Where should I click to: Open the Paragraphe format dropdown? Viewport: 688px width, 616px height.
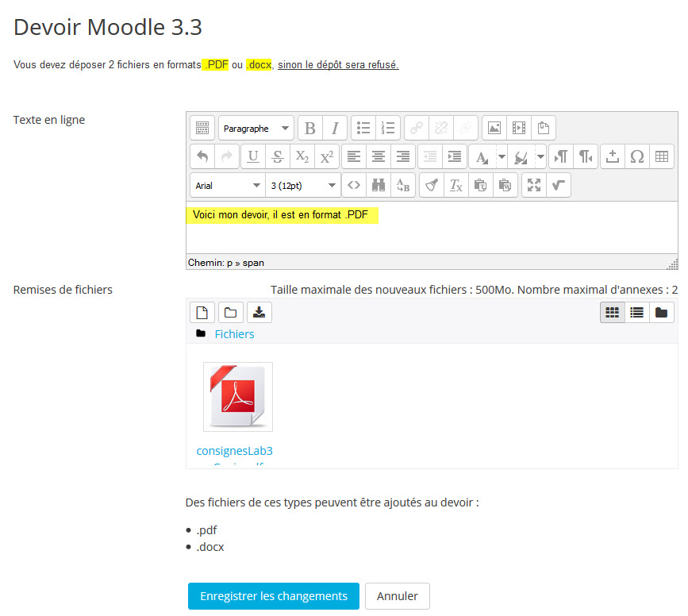click(256, 129)
